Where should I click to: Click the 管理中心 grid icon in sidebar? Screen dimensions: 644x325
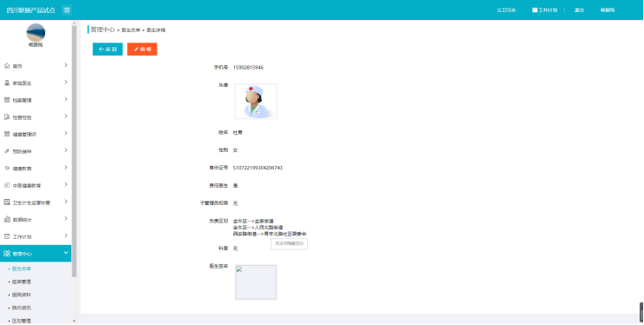7,254
